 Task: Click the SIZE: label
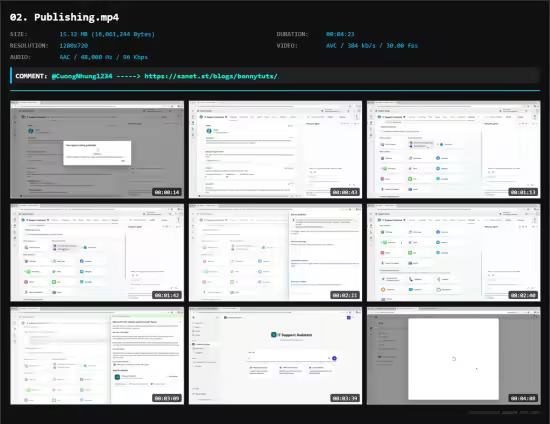[x=19, y=34]
